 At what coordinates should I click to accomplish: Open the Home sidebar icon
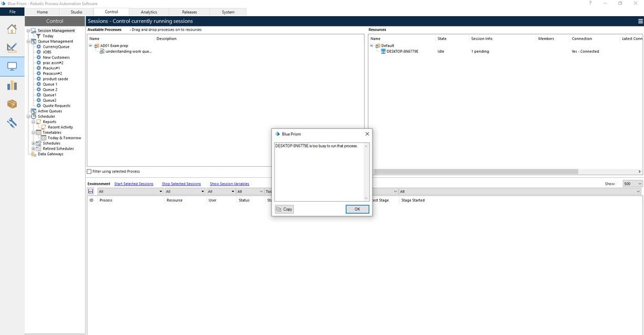[12, 29]
